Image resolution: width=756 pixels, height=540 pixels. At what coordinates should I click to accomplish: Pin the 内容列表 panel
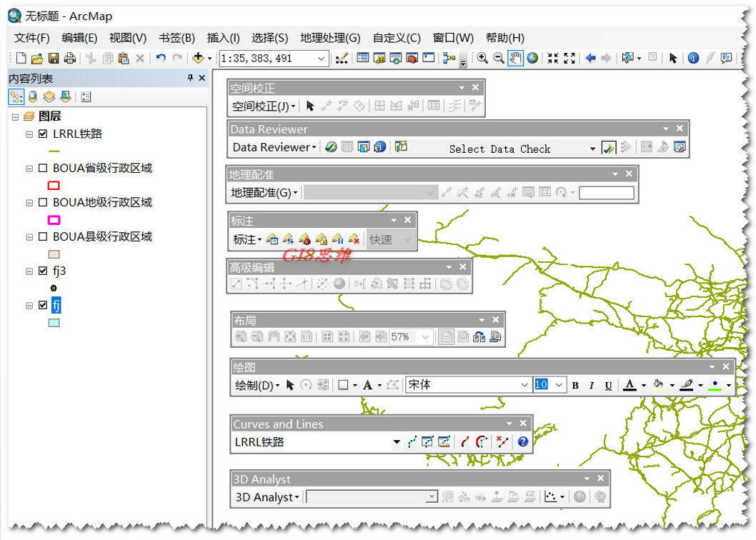(190, 78)
